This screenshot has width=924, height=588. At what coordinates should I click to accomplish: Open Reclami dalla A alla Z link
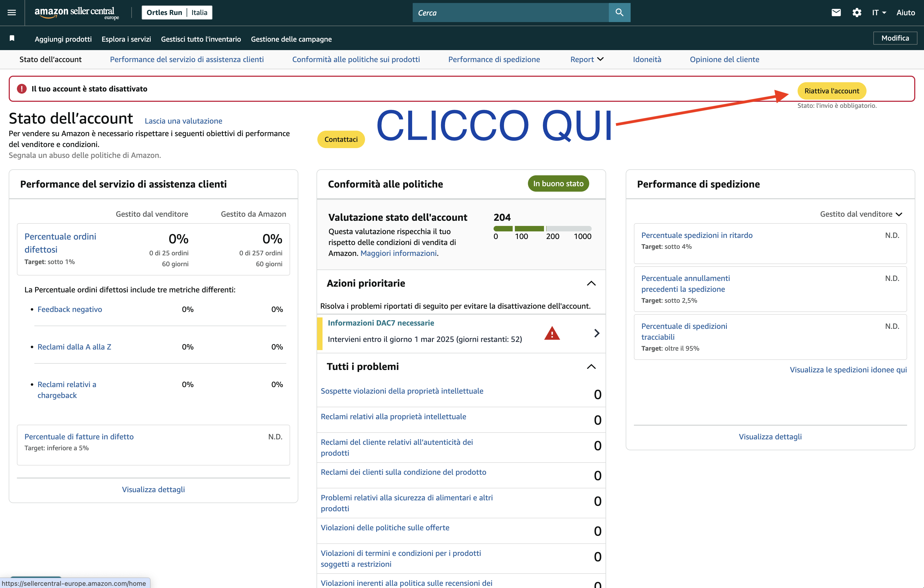(x=74, y=347)
